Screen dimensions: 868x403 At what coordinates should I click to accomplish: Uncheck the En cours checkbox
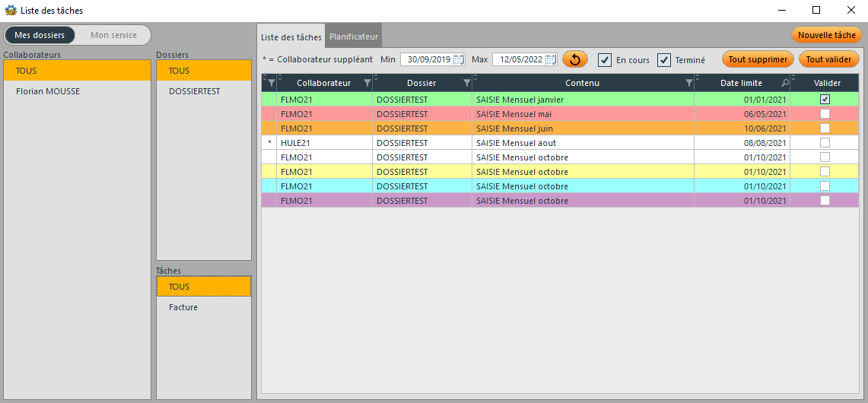tap(605, 60)
